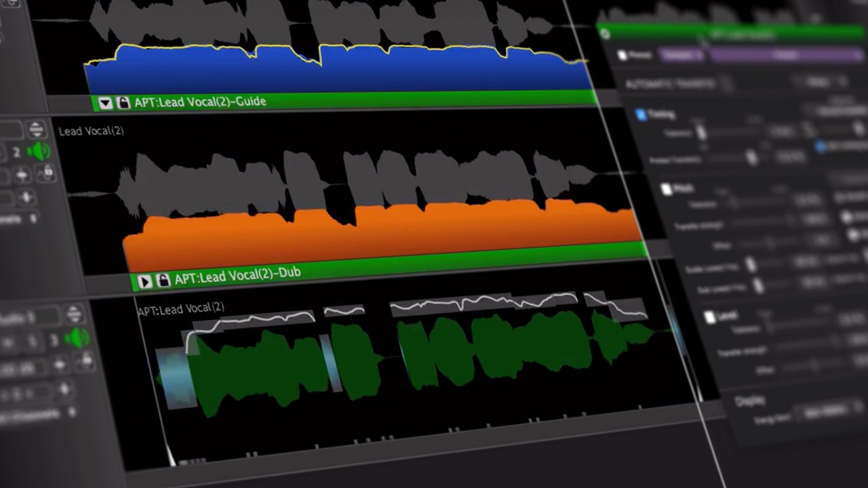868x488 pixels.
Task: Click the lock icon on the Dub bar
Action: (x=163, y=279)
